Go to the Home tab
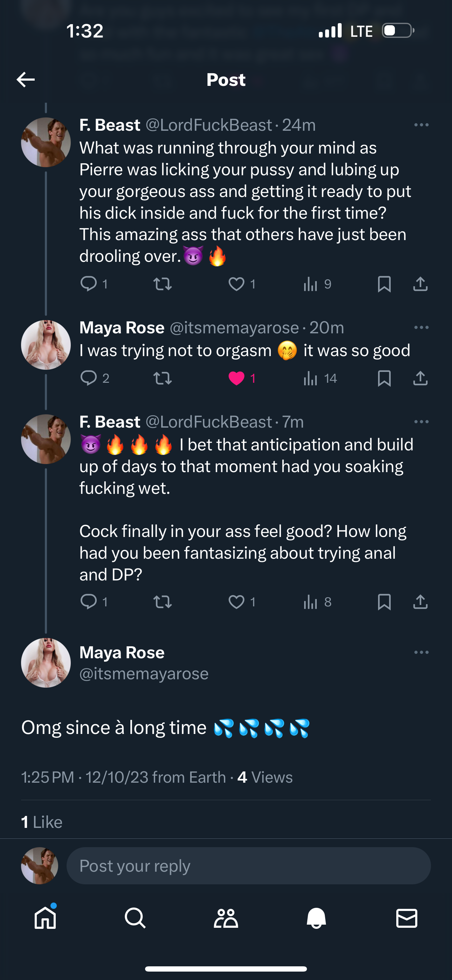452x980 pixels. pyautogui.click(x=45, y=918)
